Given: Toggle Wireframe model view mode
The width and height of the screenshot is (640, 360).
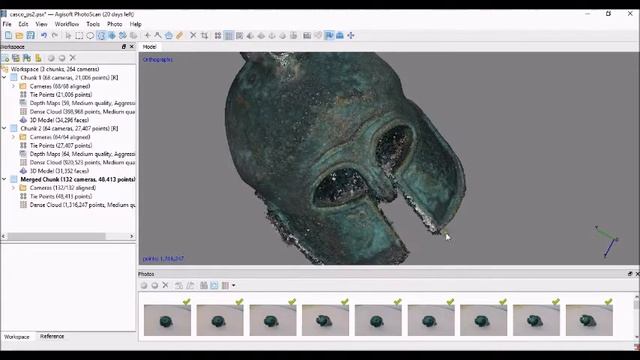Looking at the screenshot, I should click(x=272, y=36).
